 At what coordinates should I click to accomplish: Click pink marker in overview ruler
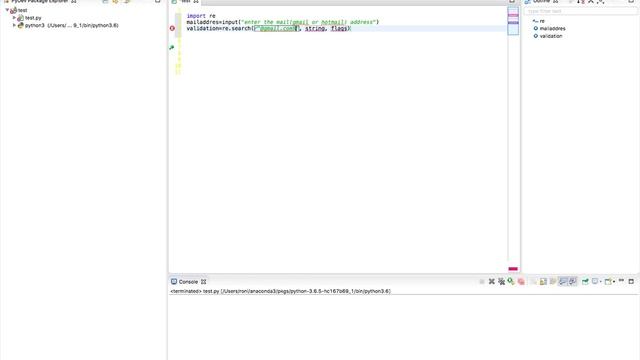coord(513,15)
